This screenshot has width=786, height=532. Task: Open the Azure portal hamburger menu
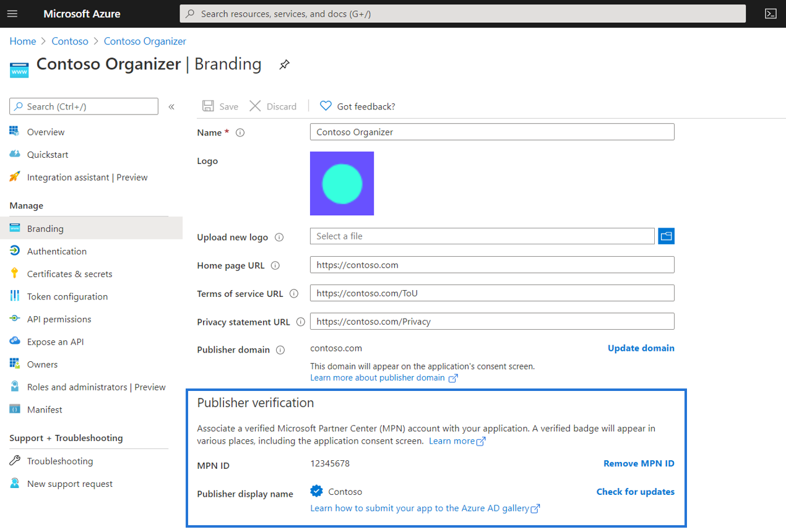12,13
